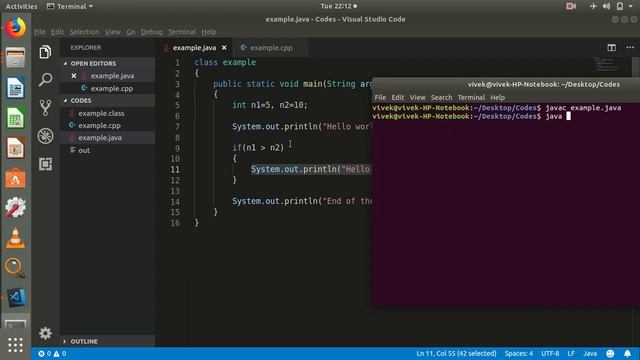Open the clock and calendar Tue 22:12
This screenshot has width=640, height=360.
[338, 6]
